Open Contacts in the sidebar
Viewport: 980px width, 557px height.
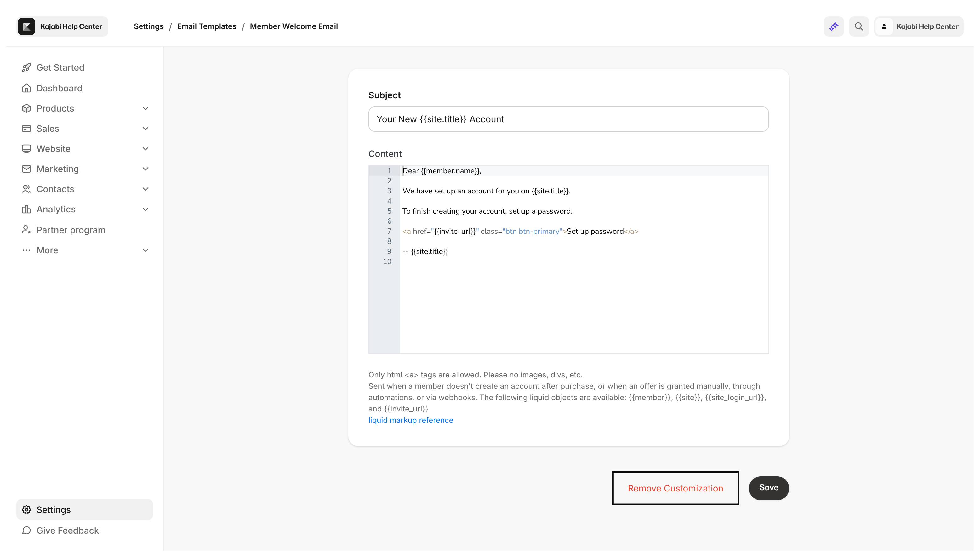[55, 189]
